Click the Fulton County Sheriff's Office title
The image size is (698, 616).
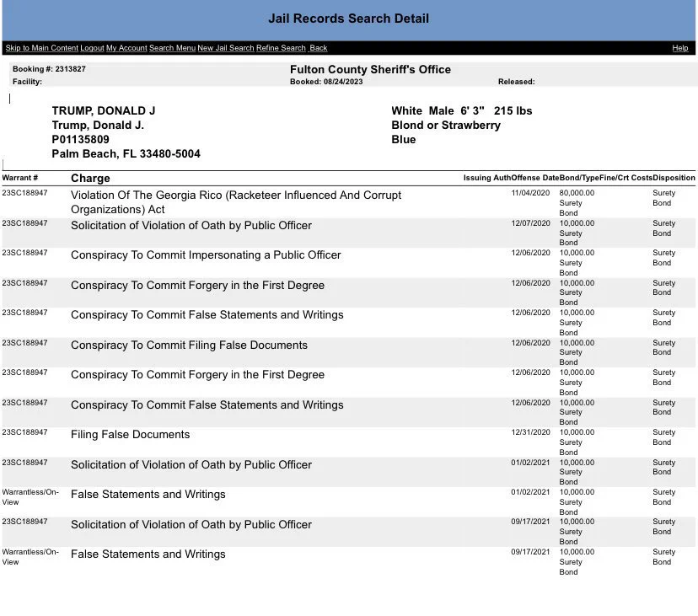[x=370, y=69]
